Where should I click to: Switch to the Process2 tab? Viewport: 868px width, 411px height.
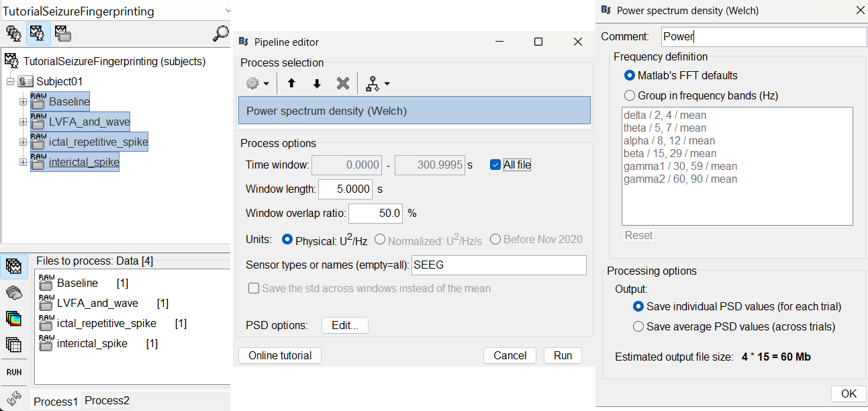click(x=107, y=401)
